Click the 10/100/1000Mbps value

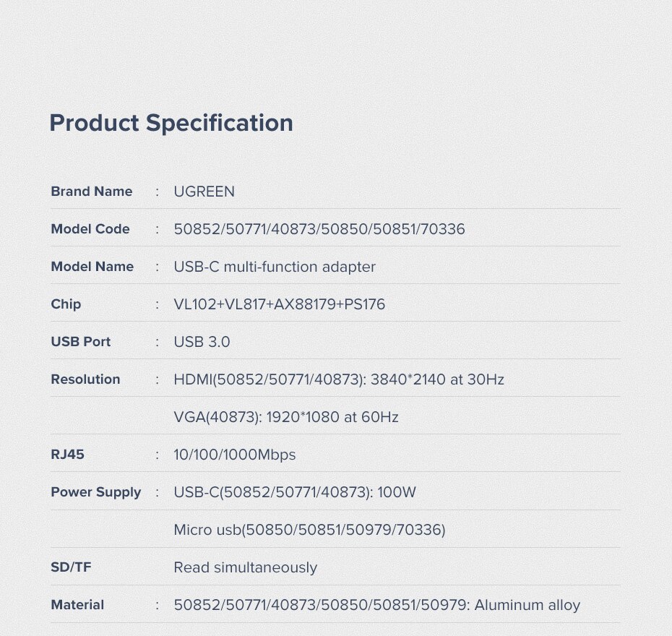234,455
